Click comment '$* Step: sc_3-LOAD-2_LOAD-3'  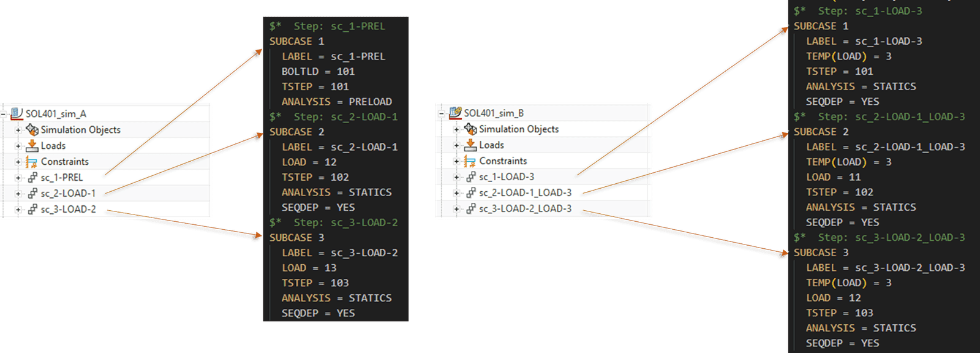pos(879,238)
